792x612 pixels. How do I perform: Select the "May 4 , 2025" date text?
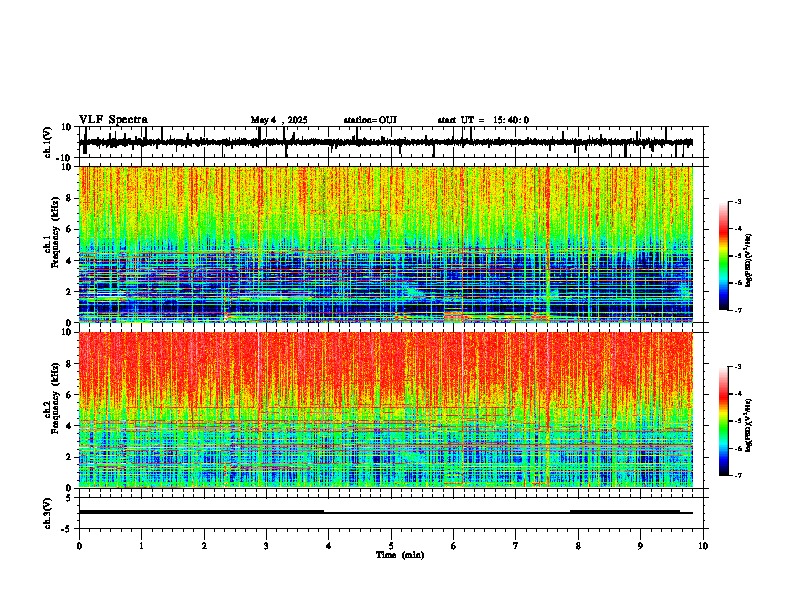(x=279, y=120)
